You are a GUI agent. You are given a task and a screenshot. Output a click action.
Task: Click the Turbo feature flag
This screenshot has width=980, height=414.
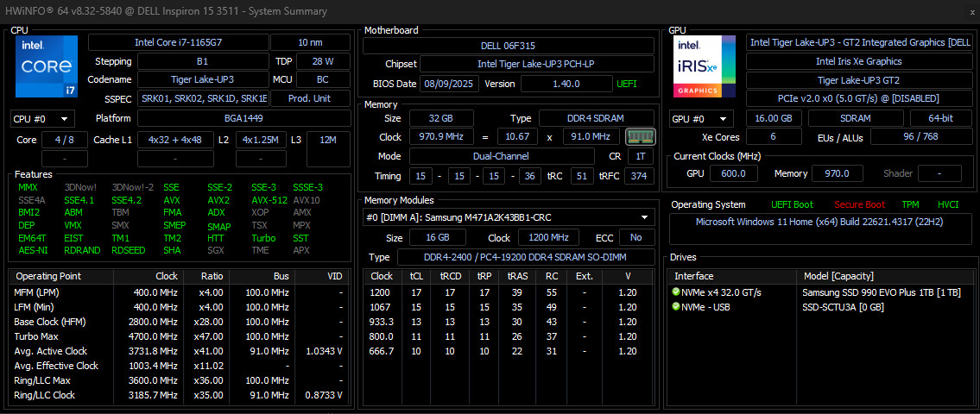(x=263, y=238)
